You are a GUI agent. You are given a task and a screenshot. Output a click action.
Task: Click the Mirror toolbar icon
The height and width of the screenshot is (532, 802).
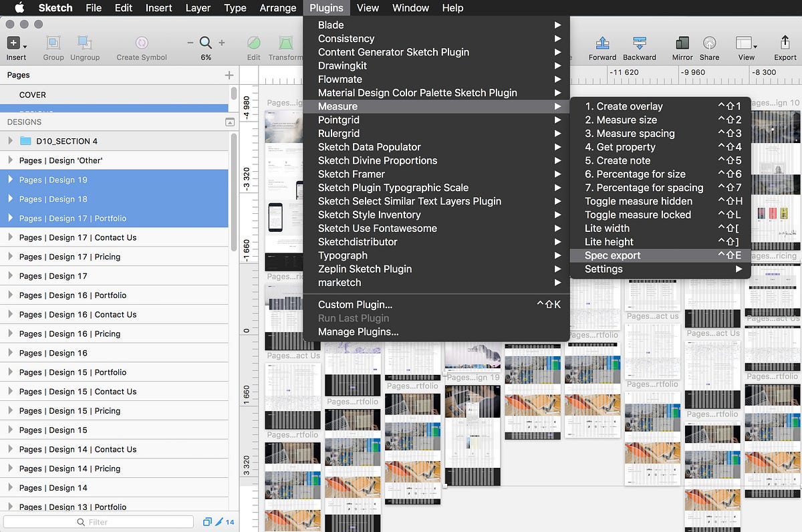[x=682, y=43]
